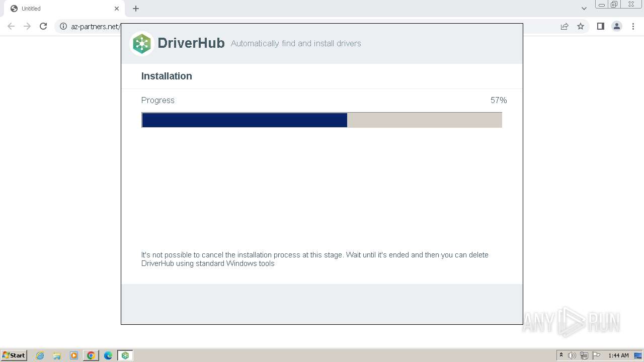Minimize the Chrome window
The height and width of the screenshot is (362, 644).
601,5
